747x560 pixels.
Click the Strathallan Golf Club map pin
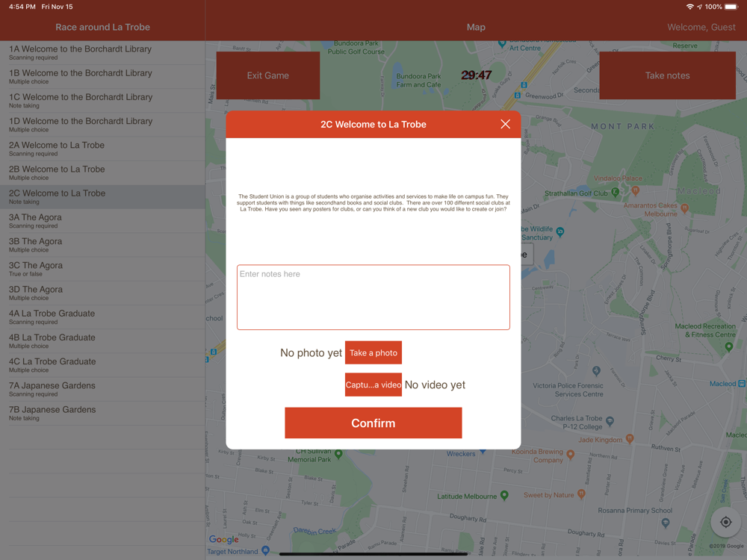point(615,193)
